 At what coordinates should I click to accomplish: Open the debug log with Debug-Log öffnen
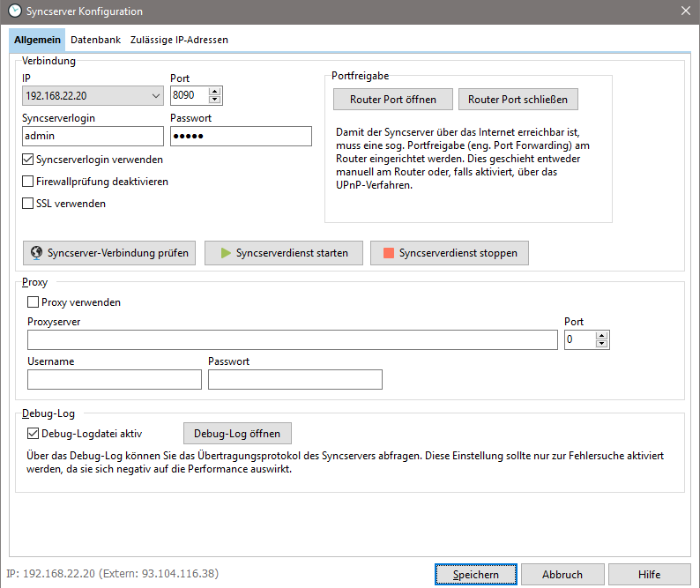[x=237, y=434]
